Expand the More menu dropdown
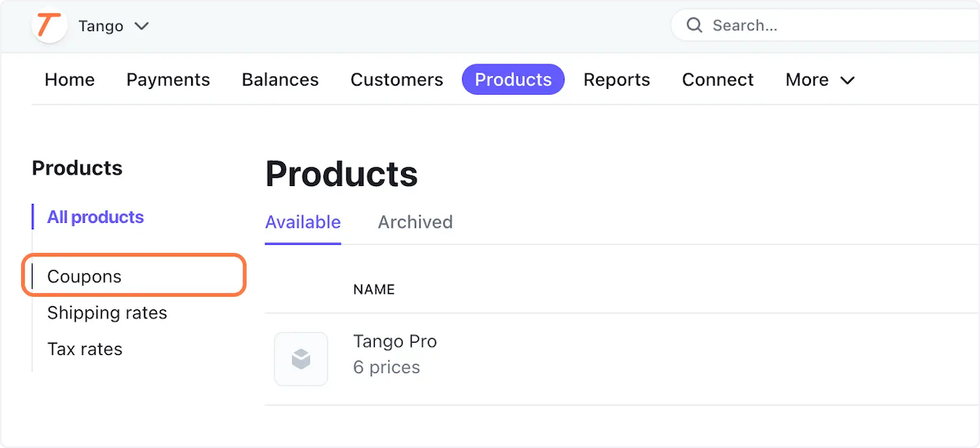Viewport: 980px width, 448px height. pos(820,79)
